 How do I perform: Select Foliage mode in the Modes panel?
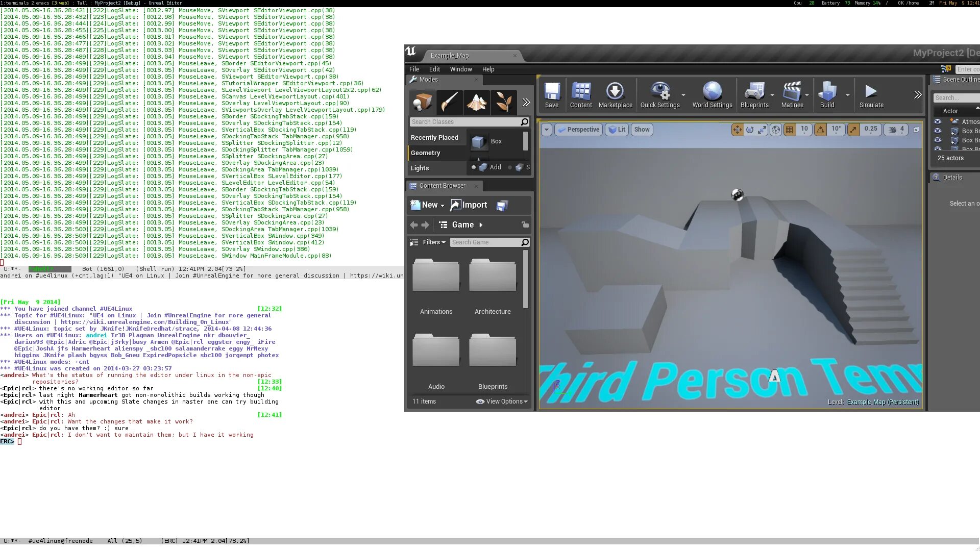point(504,102)
